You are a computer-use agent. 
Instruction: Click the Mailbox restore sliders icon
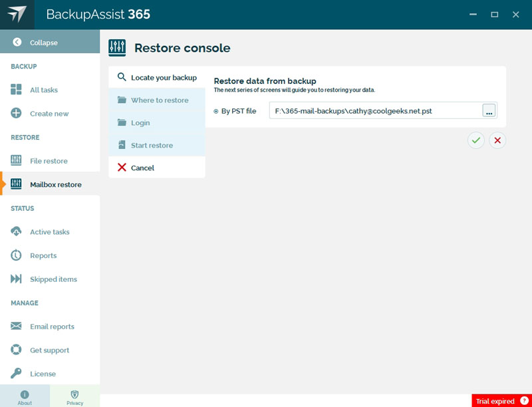[16, 184]
